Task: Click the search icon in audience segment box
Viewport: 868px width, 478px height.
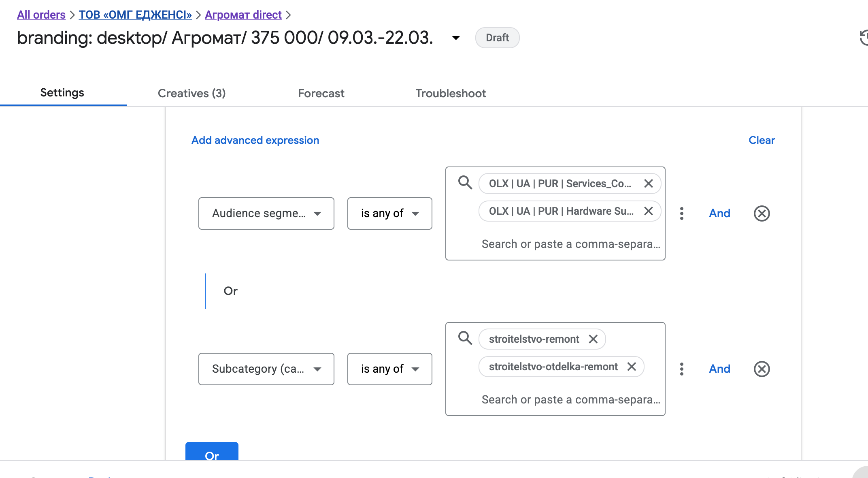Action: (x=465, y=183)
